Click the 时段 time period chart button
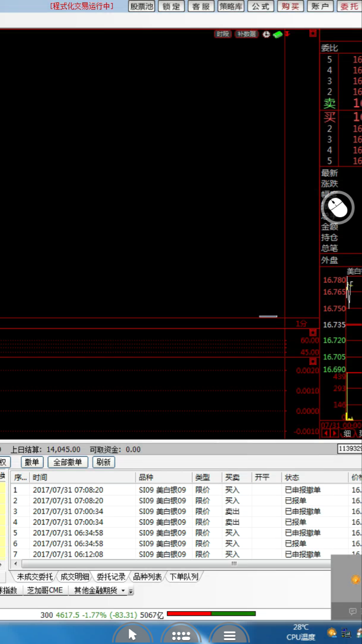 click(223, 34)
